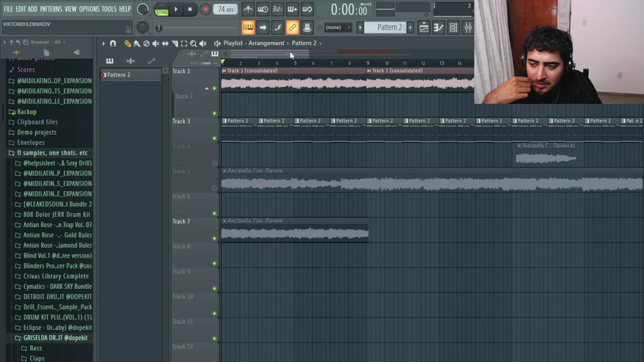The height and width of the screenshot is (362, 644).
Task: Select the Delete tool
Action: point(146,44)
